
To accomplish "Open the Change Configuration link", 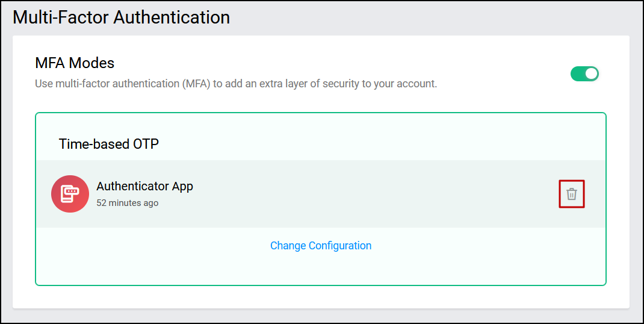I will tap(320, 245).
